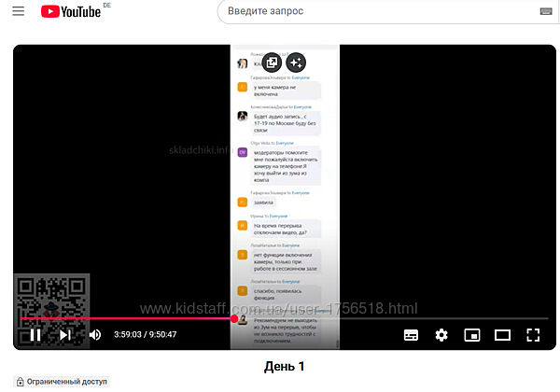The image size is (560, 392).
Task: Open the YouTube hamburger guide menu
Action: tap(16, 12)
